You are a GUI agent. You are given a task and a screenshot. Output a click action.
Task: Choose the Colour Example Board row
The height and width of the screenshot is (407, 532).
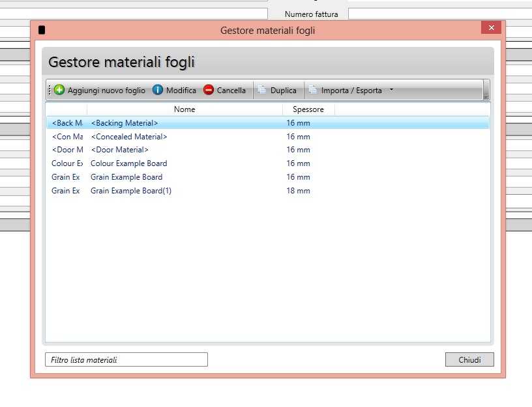pyautogui.click(x=128, y=163)
